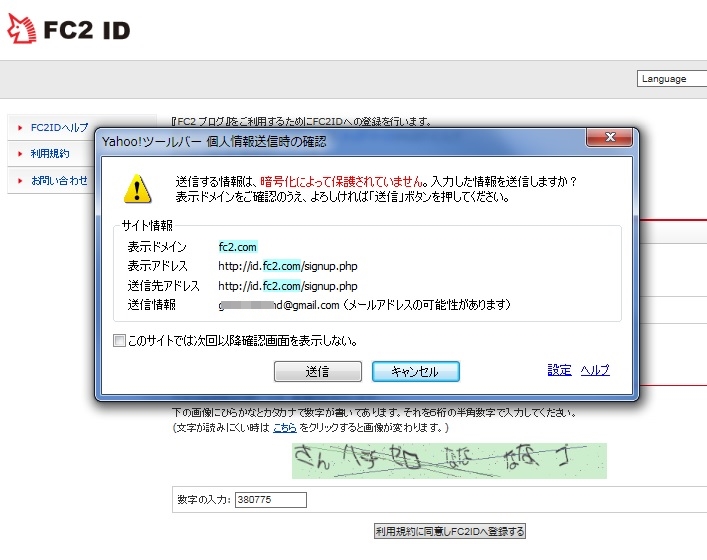
Task: Click the dialog title bar text
Action: coord(214,142)
